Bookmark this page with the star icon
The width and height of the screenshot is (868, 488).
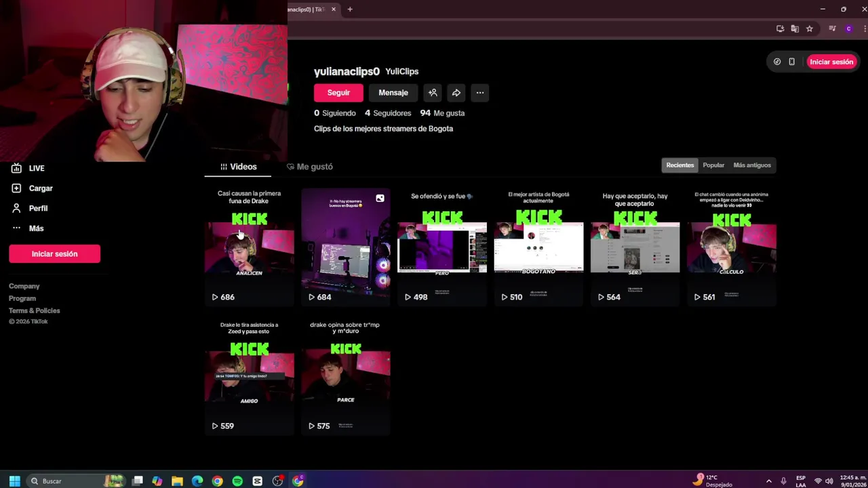pyautogui.click(x=809, y=28)
